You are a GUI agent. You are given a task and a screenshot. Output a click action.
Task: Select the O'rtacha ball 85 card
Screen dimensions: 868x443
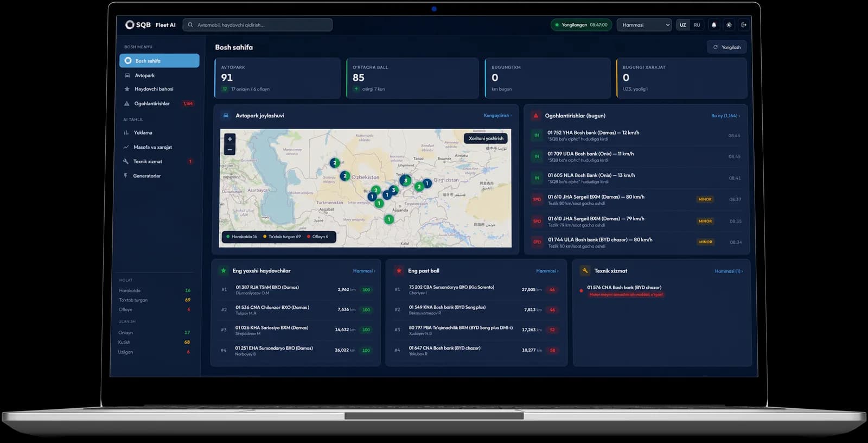(x=412, y=78)
